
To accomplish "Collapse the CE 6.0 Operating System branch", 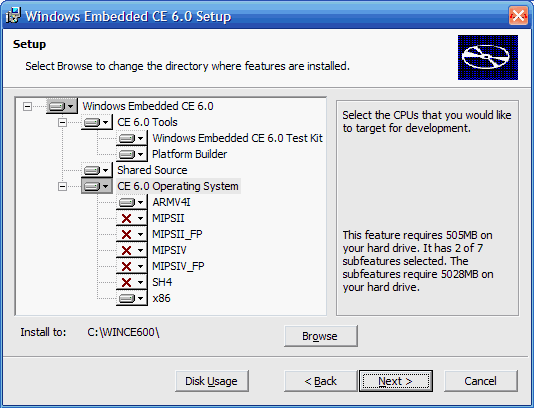I will click(62, 187).
